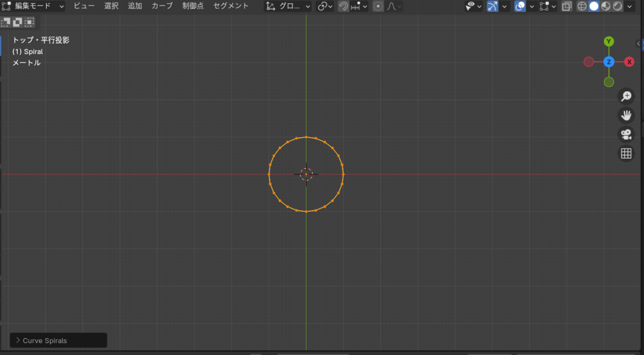Screen dimensions: 644x355
Task: Open the transform orientation グロ... dropdown
Action: point(288,6)
